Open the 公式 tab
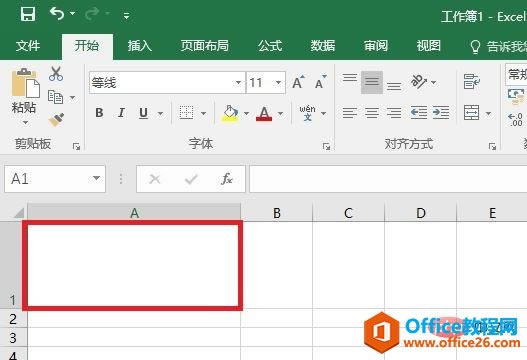This screenshot has height=360, width=527. (270, 46)
